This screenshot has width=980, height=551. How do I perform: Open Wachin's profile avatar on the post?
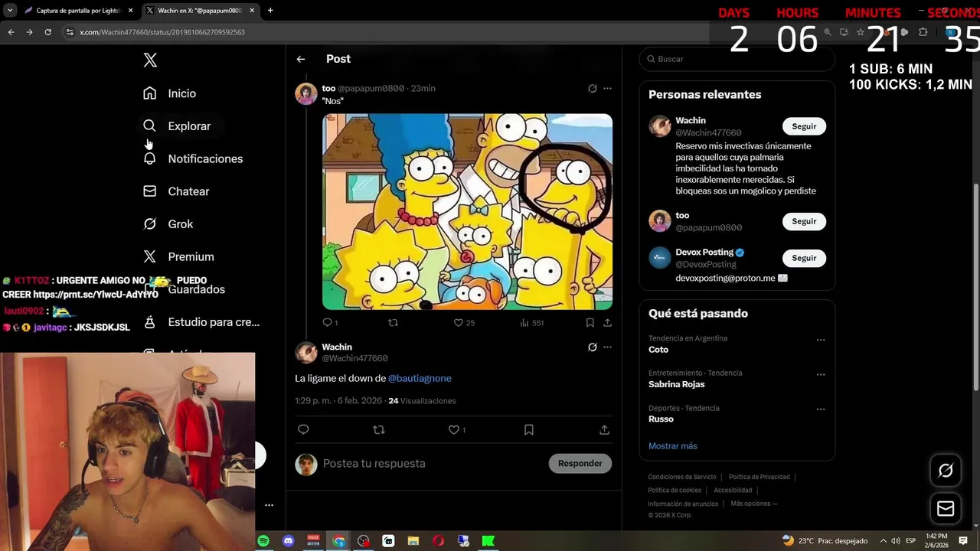click(306, 352)
